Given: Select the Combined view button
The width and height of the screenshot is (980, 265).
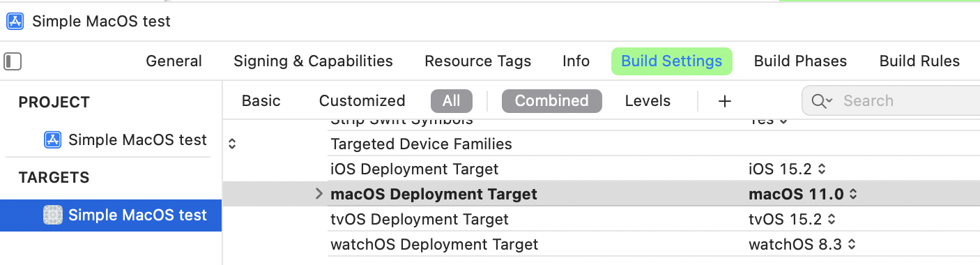Looking at the screenshot, I should [x=551, y=101].
